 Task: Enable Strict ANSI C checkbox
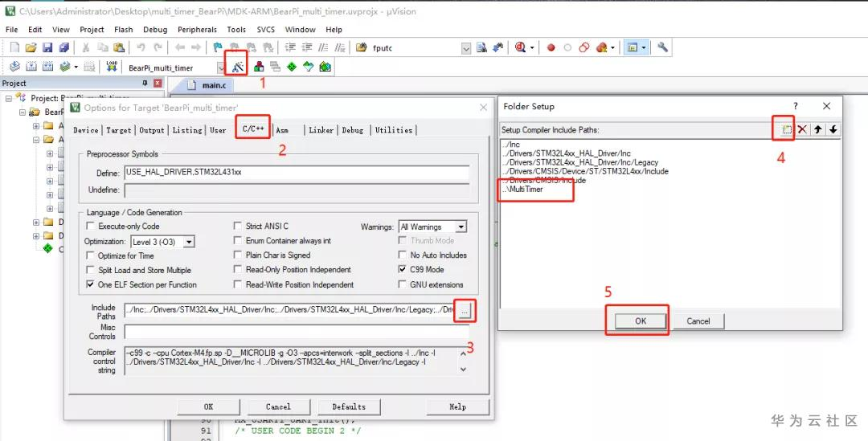[237, 226]
